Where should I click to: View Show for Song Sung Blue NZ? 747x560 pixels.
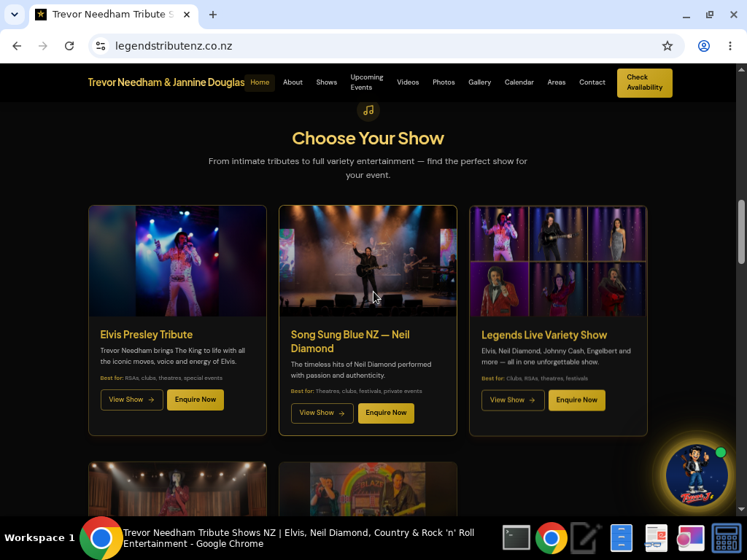coord(322,413)
